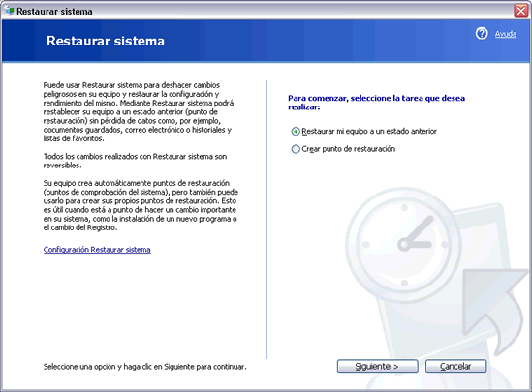The height and width of the screenshot is (392, 532).
Task: Open the Ayuda help link
Action: pyautogui.click(x=506, y=34)
